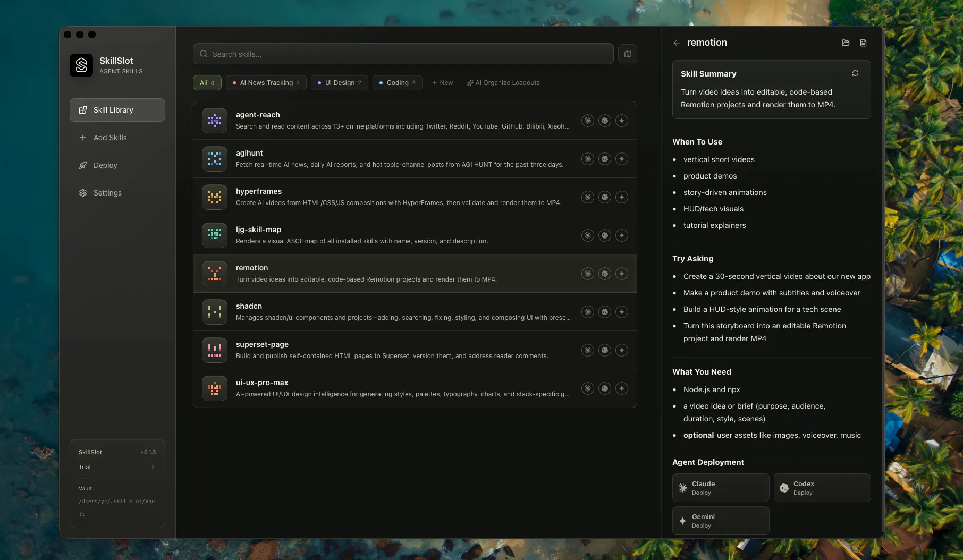This screenshot has height=560, width=963.
Task: Toggle Codex deployment for superset-page
Action: (605, 350)
